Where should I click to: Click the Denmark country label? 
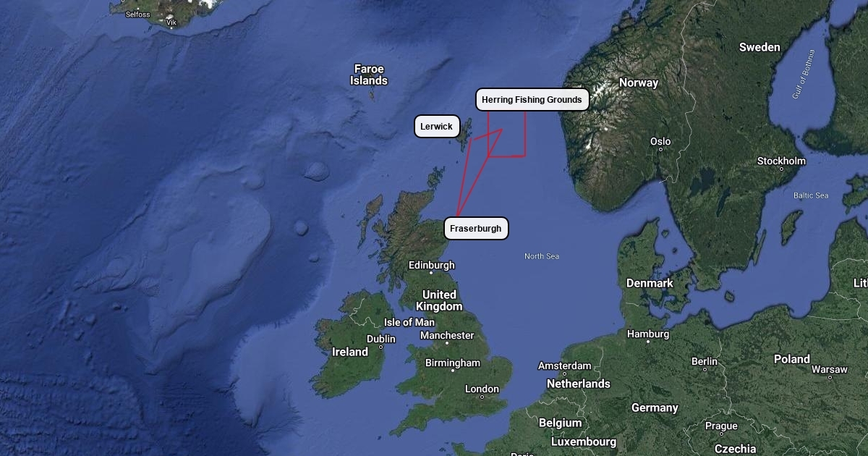tap(650, 283)
